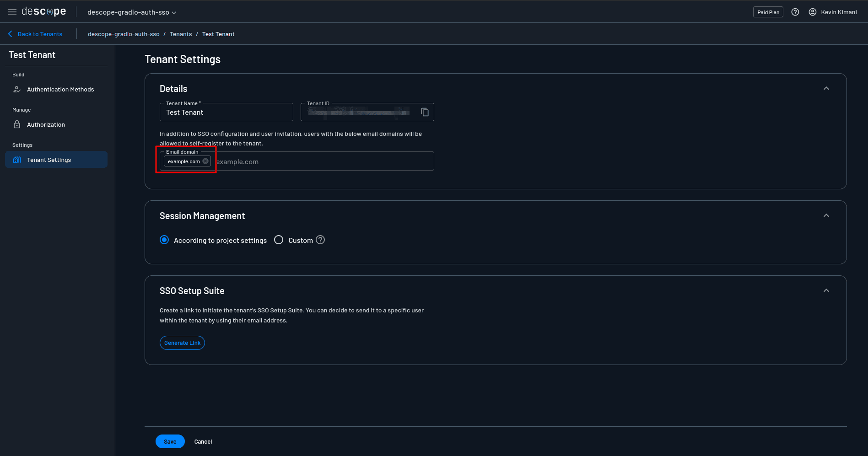Navigate to Authentication Methods

coord(60,89)
